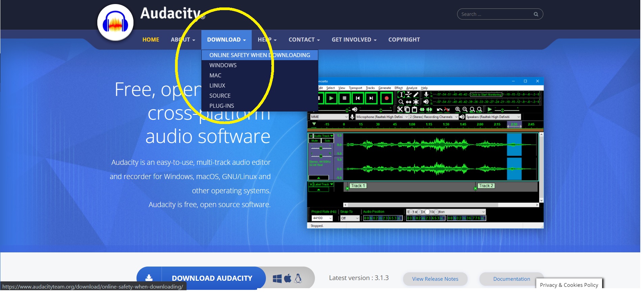This screenshot has width=644, height=300.
Task: Click the Paste clipboard icon
Action: click(x=414, y=109)
